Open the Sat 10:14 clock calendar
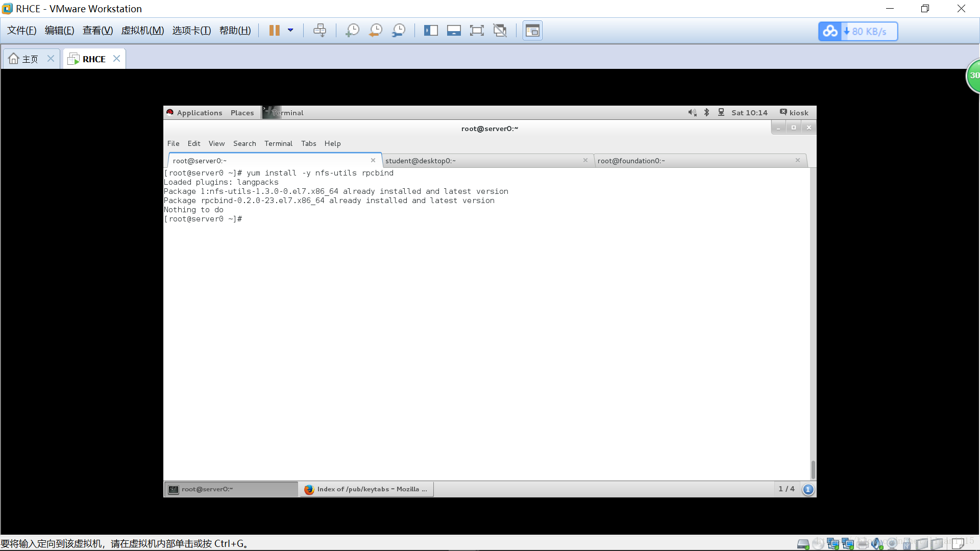The image size is (980, 551). pos(749,113)
